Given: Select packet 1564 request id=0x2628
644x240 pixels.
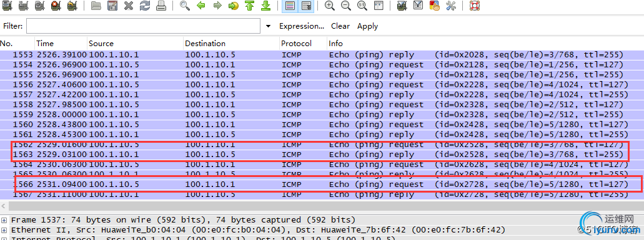Looking at the screenshot, I should pos(322,164).
